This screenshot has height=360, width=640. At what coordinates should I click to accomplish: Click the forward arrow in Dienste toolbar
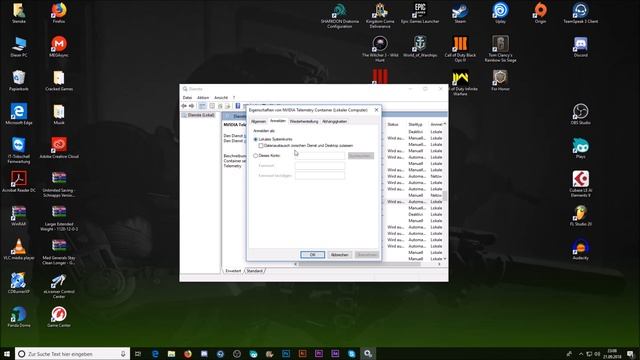tap(191, 106)
